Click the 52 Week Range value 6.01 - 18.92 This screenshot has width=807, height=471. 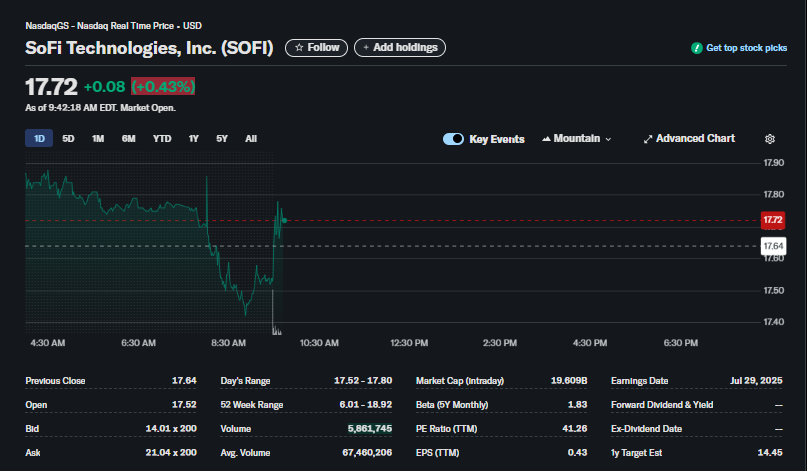365,405
